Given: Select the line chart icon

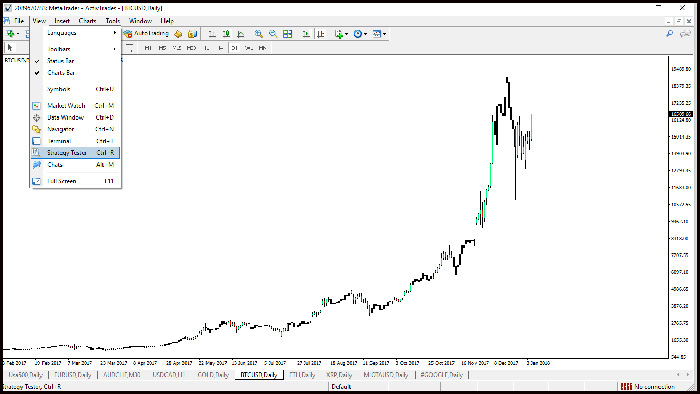Looking at the screenshot, I should click(x=241, y=34).
